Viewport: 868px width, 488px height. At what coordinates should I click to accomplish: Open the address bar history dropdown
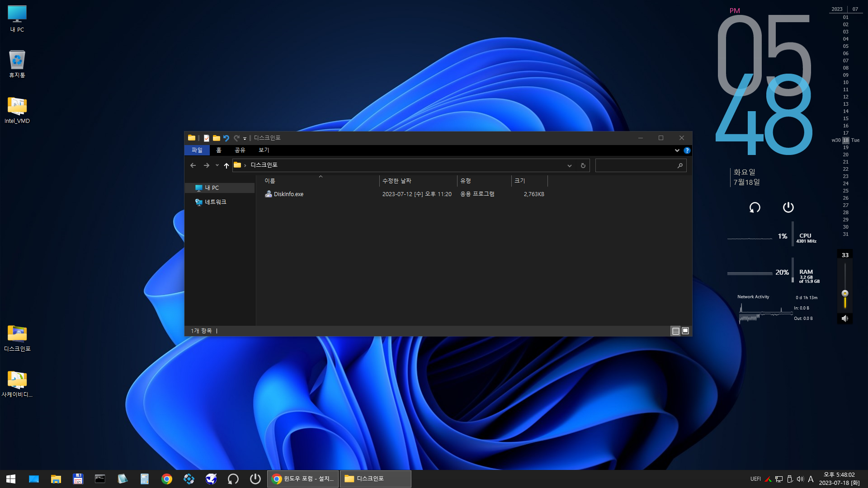coord(570,166)
